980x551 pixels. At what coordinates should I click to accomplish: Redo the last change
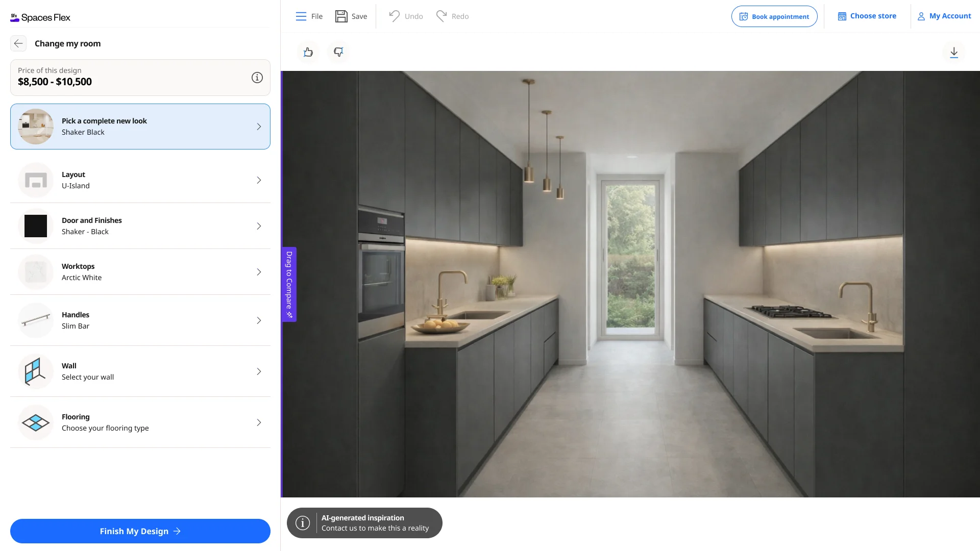(x=452, y=16)
